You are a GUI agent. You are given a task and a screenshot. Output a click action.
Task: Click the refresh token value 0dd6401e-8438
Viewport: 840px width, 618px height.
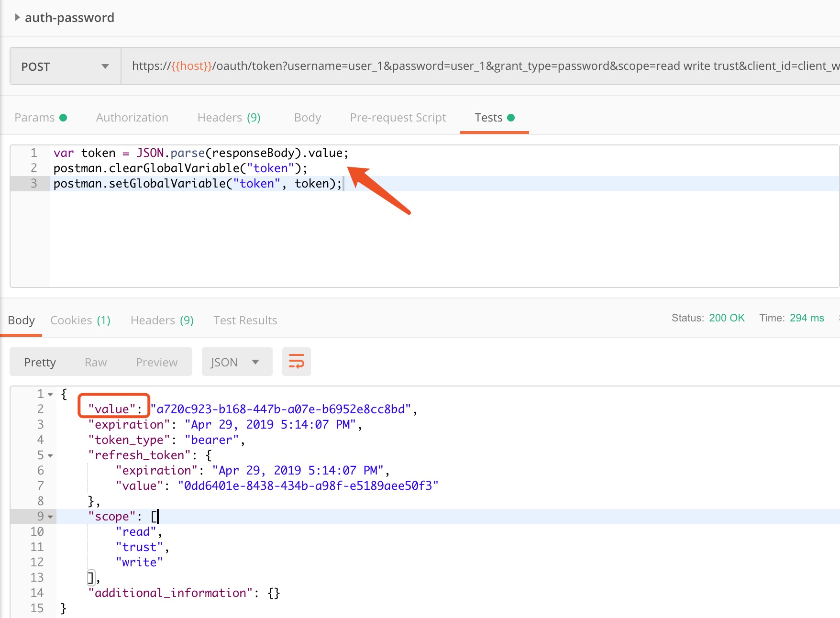[x=308, y=486]
